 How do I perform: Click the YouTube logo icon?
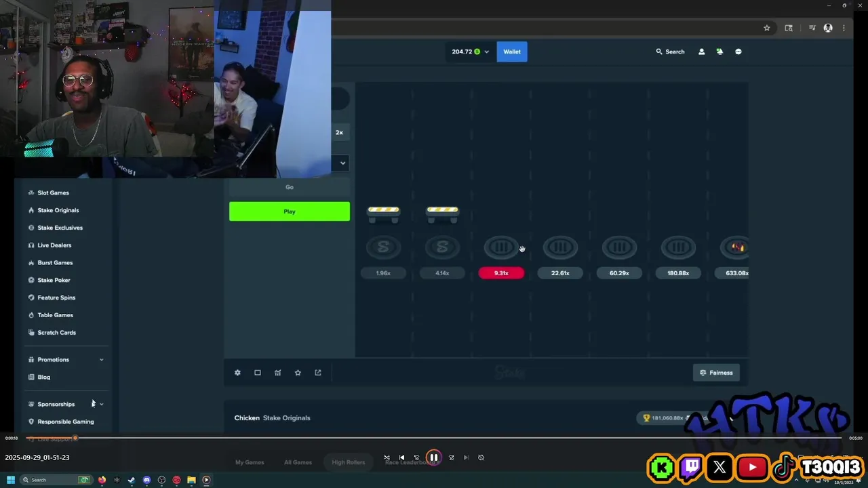751,467
